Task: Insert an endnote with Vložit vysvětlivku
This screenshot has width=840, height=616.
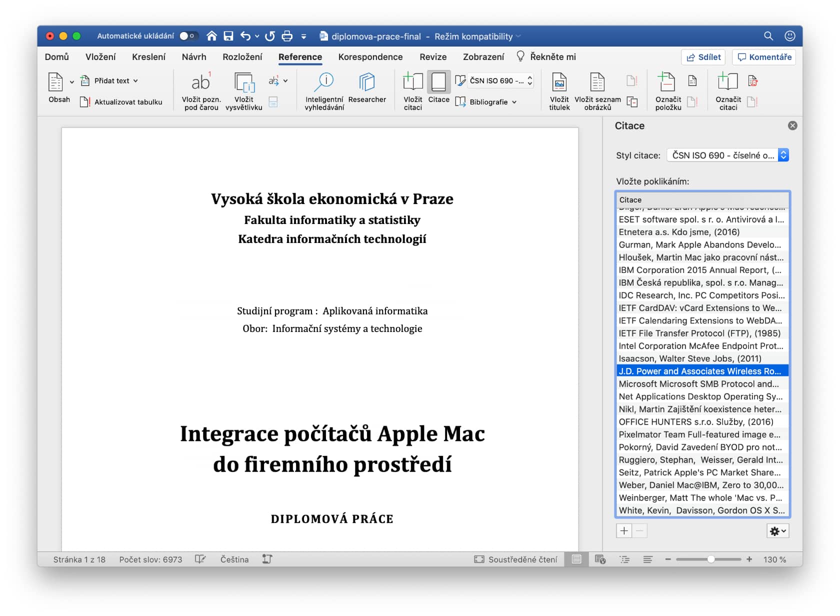Action: (244, 91)
